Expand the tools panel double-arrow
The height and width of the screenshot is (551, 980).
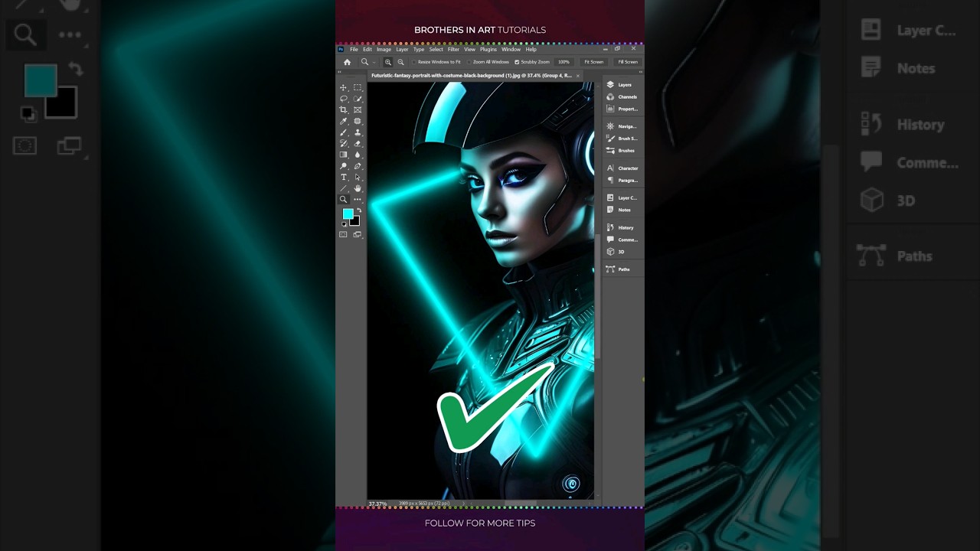click(339, 73)
